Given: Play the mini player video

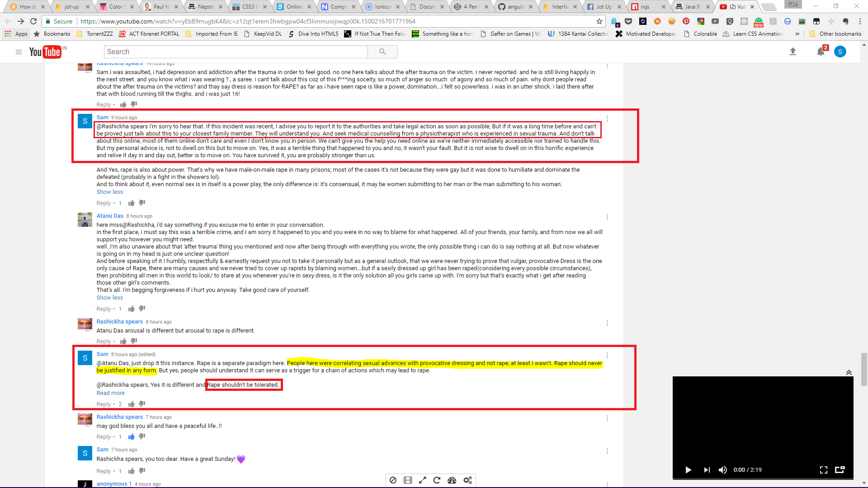Looking at the screenshot, I should [x=688, y=470].
